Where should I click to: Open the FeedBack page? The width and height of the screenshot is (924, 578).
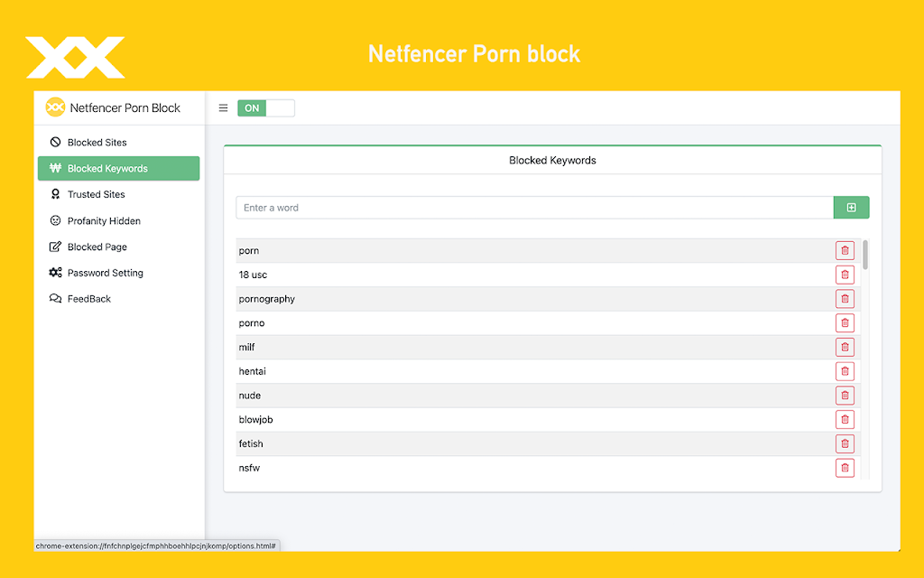coord(118,298)
